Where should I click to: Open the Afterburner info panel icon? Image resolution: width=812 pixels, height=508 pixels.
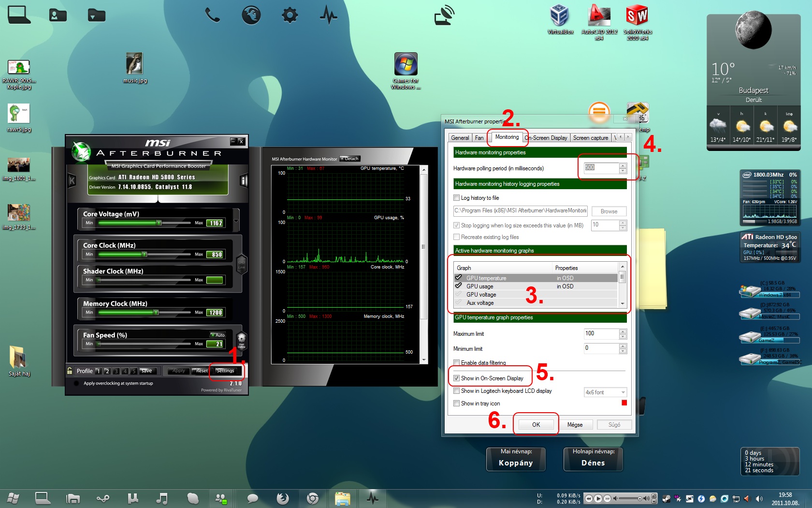(x=244, y=181)
